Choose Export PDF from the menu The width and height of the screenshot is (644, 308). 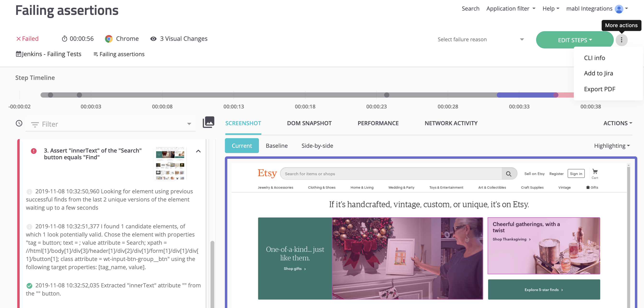(599, 89)
